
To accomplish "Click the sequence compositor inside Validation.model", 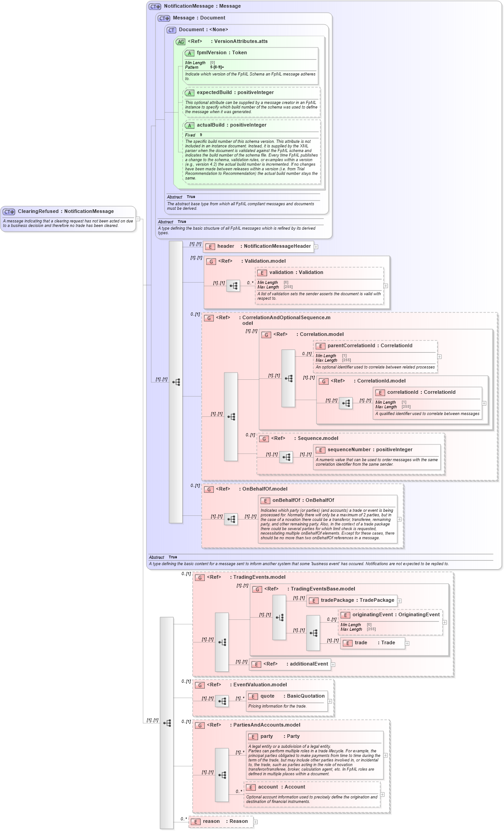I will click(x=233, y=286).
